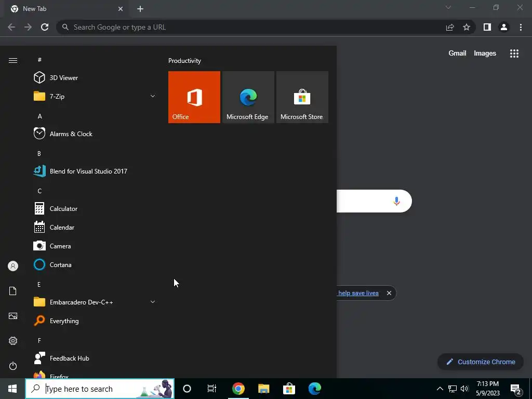
Task: Show hidden system tray icons
Action: click(440, 389)
